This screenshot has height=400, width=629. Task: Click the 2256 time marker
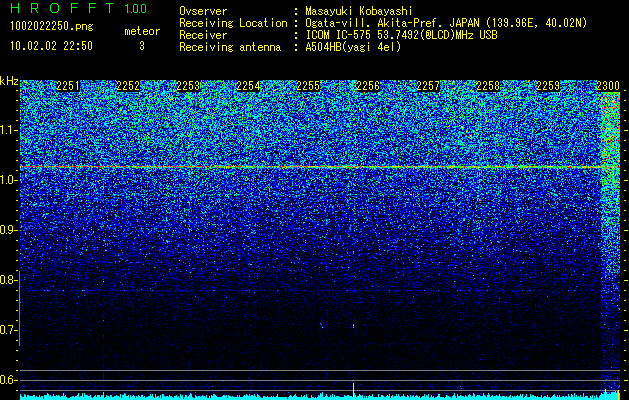(x=368, y=86)
